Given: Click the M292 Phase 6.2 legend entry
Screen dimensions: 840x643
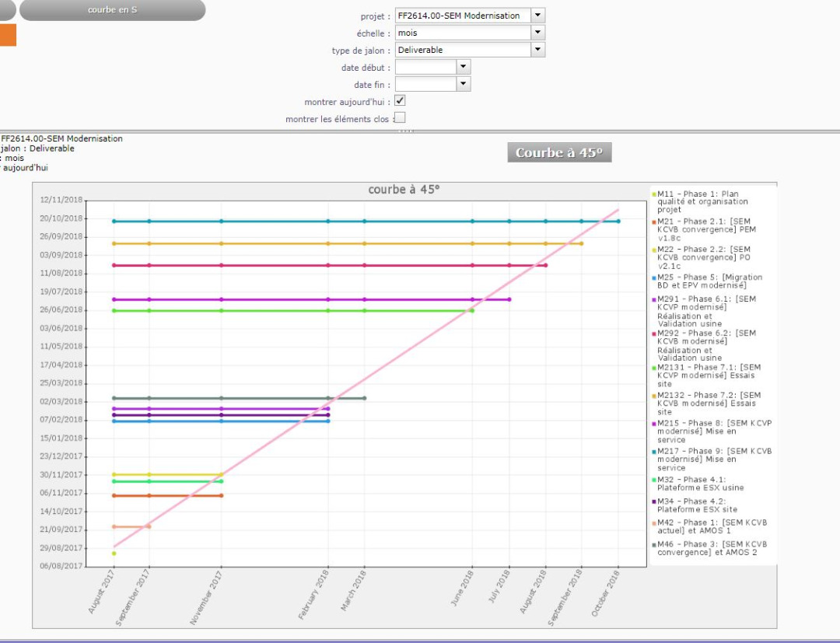Looking at the screenshot, I should [x=705, y=345].
